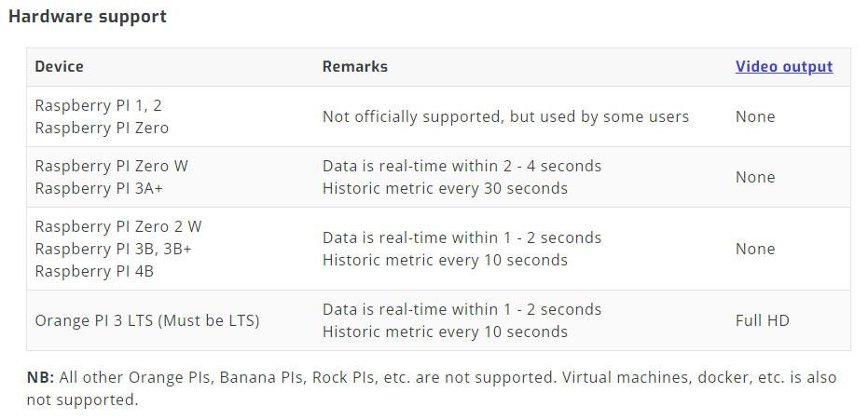Screen dimensions: 868x420
Task: Select the Raspberry PI 3A+ entry
Action: (x=103, y=188)
